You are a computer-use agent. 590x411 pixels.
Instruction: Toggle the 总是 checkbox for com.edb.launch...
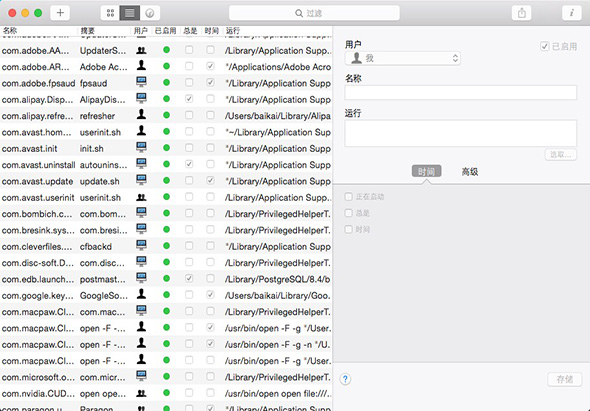pos(189,279)
